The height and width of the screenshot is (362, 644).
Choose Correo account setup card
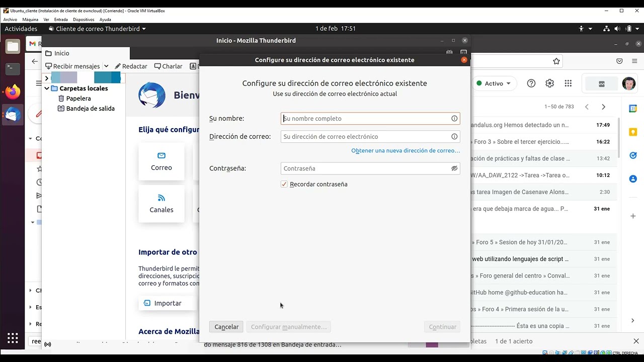click(x=162, y=162)
